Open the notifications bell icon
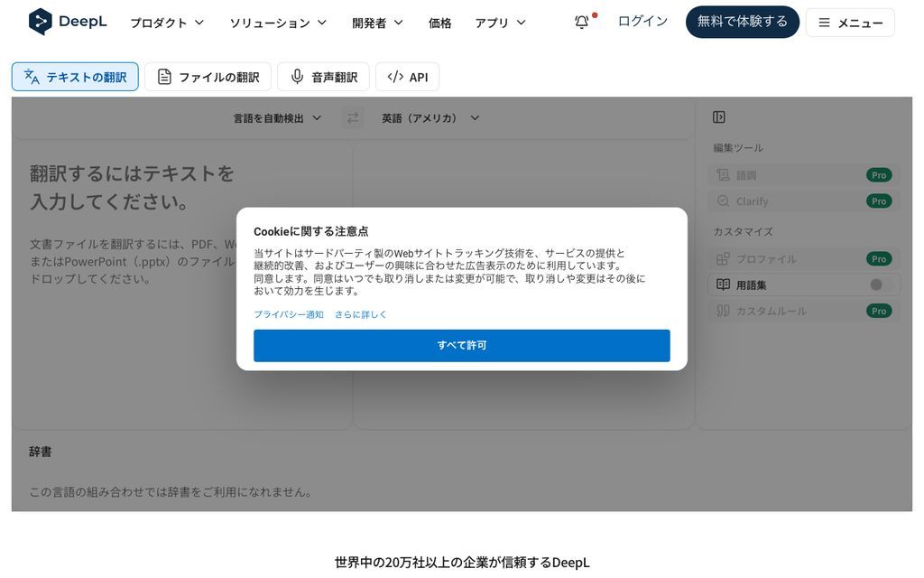The height and width of the screenshot is (578, 924). click(582, 22)
